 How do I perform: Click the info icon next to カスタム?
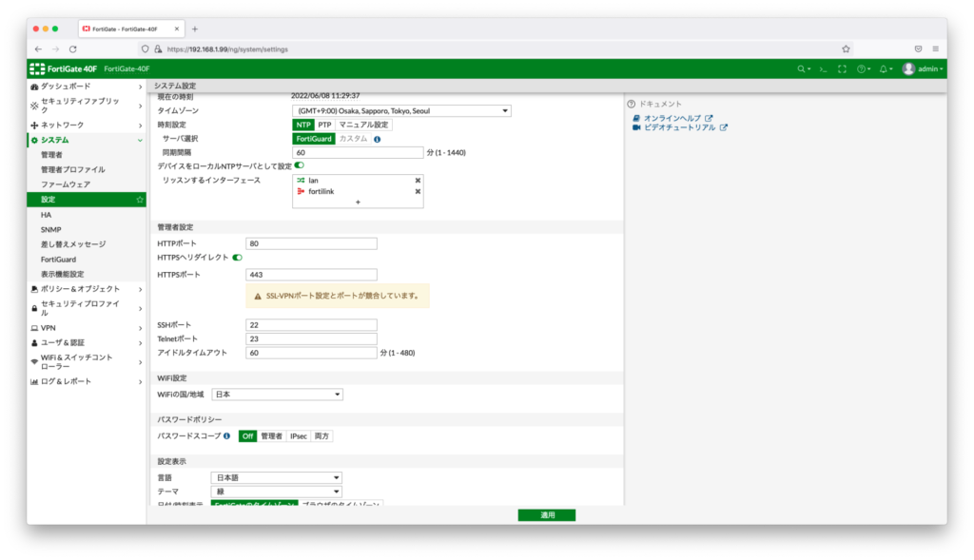click(377, 139)
